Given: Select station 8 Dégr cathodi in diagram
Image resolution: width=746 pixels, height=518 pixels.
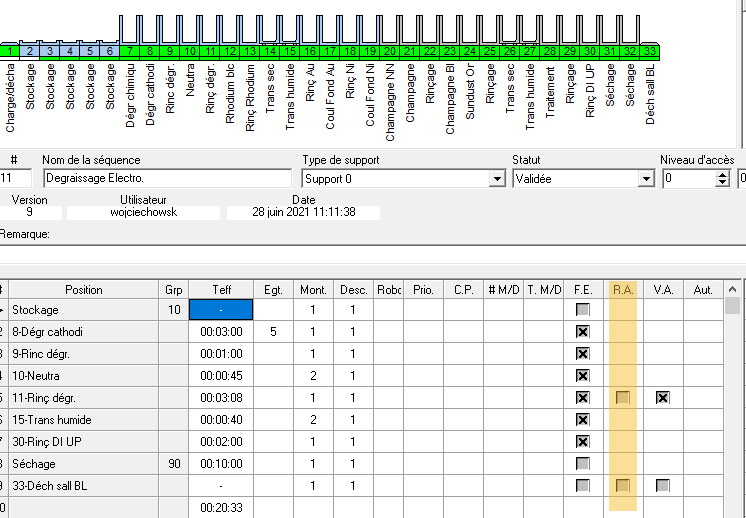Looking at the screenshot, I should (150, 51).
